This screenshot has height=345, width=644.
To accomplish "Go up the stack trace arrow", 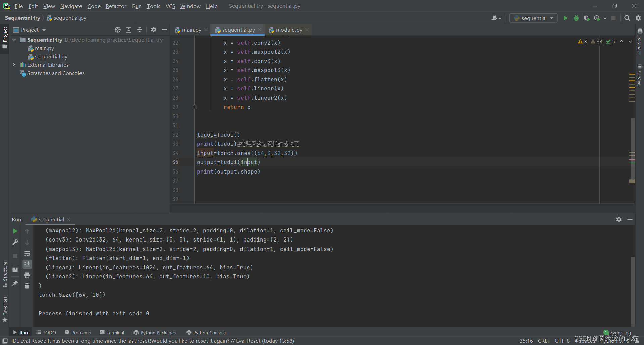I will [27, 231].
